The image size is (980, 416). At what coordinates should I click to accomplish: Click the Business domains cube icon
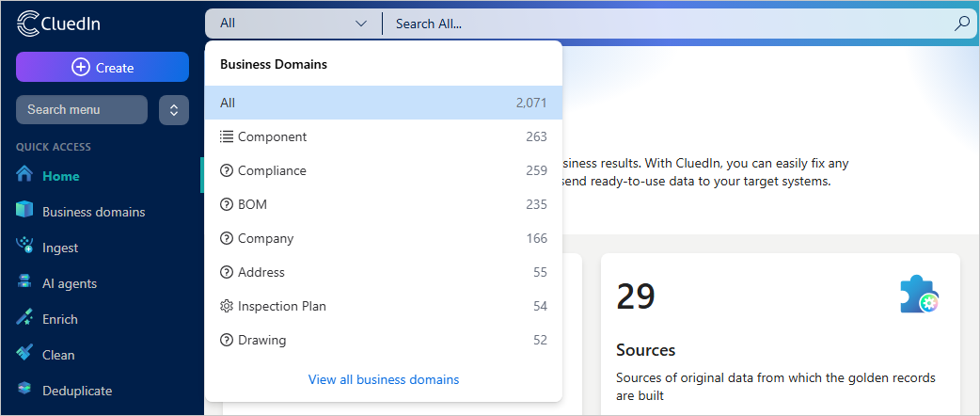click(x=24, y=210)
